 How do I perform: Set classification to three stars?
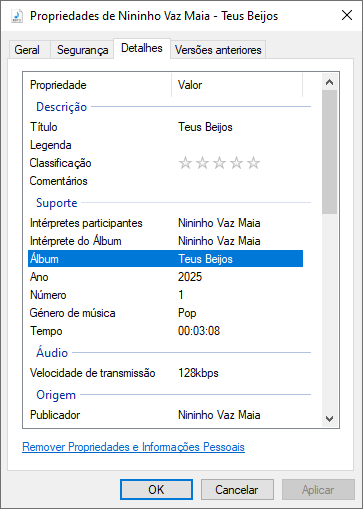click(219, 163)
